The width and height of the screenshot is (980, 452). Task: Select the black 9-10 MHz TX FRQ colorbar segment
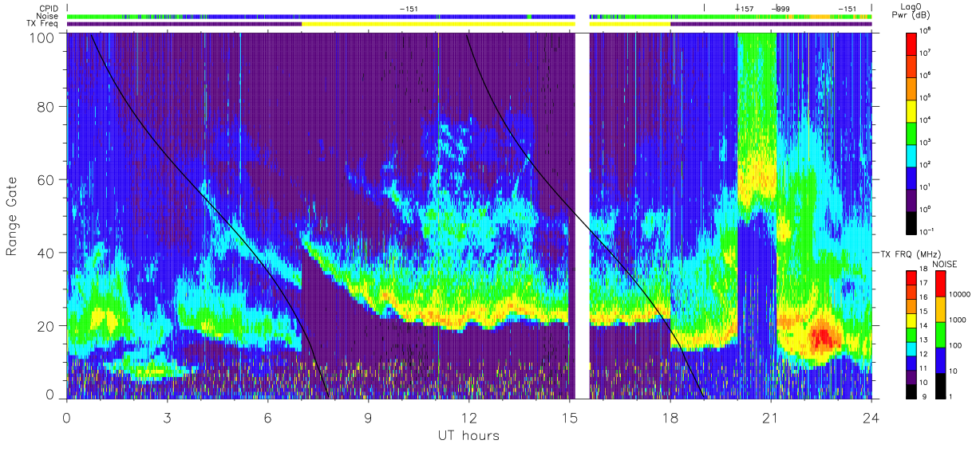coord(911,390)
